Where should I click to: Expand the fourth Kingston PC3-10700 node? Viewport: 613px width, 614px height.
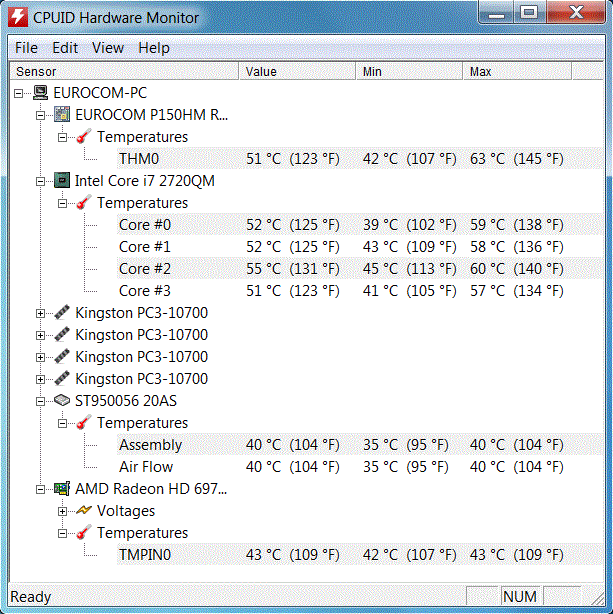(40, 379)
